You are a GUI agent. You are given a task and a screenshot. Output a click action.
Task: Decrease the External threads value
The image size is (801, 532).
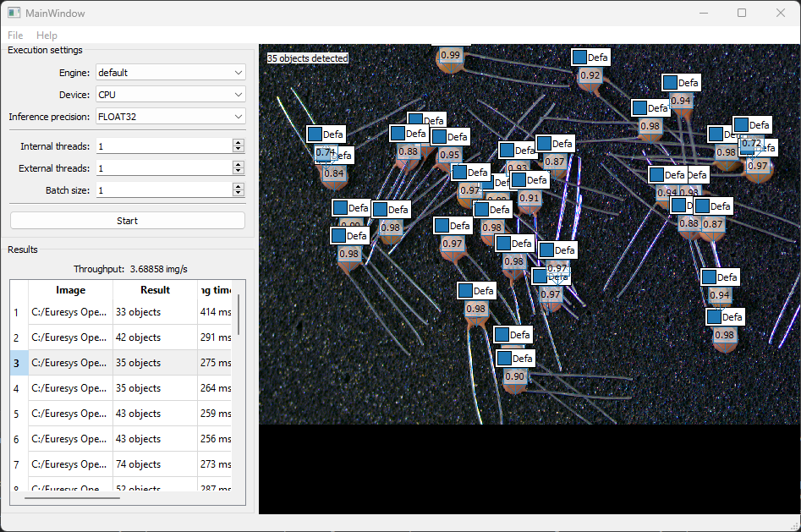coord(238,172)
